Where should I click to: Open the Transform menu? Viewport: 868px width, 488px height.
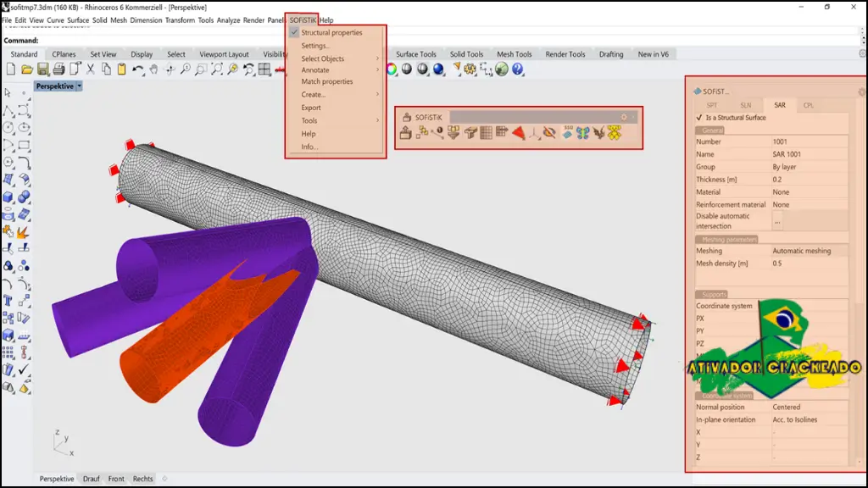click(180, 20)
